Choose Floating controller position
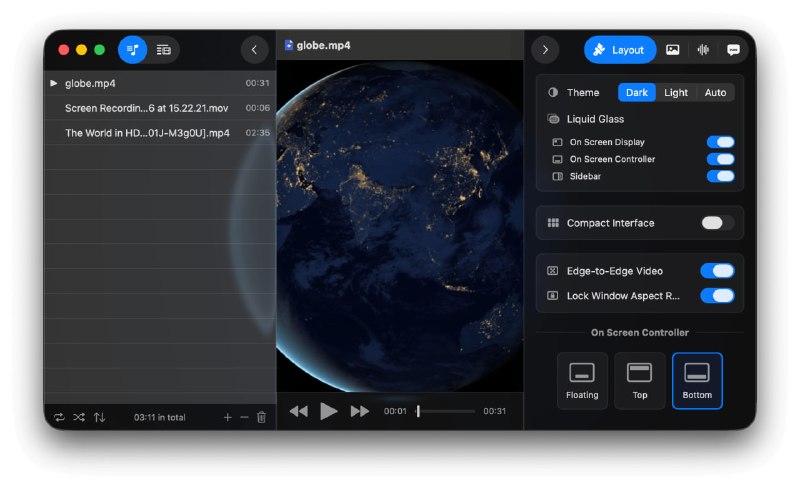Screen dimensions: 800x488 pos(582,381)
